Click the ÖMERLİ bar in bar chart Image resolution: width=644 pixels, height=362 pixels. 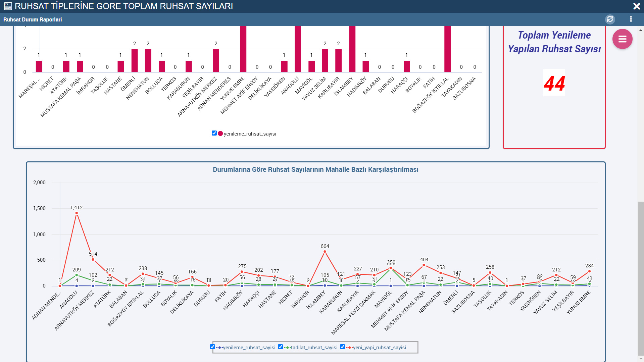coord(135,61)
